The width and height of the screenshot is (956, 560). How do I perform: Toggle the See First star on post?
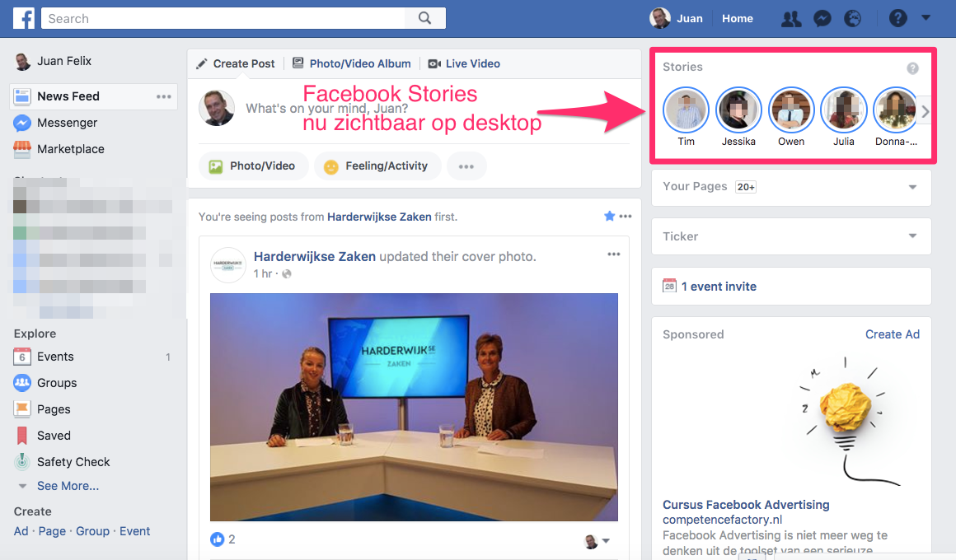coord(609,216)
